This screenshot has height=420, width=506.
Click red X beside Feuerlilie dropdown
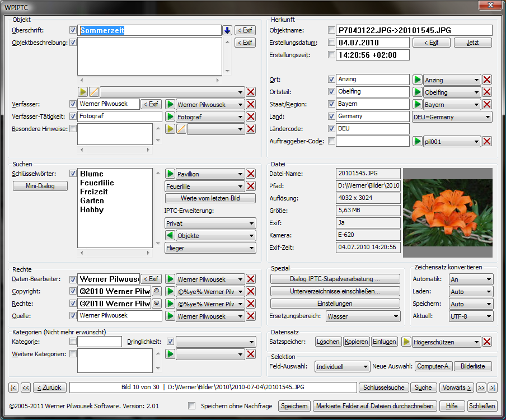point(251,186)
